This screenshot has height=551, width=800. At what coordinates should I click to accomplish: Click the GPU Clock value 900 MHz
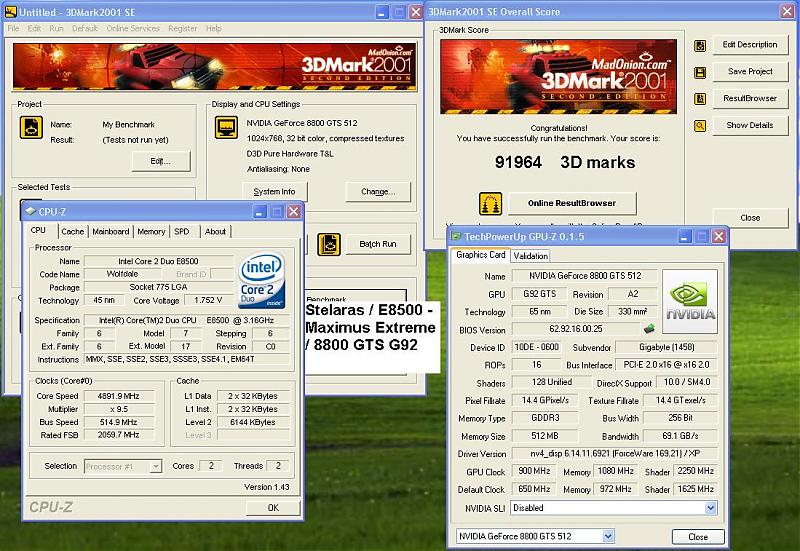point(534,471)
